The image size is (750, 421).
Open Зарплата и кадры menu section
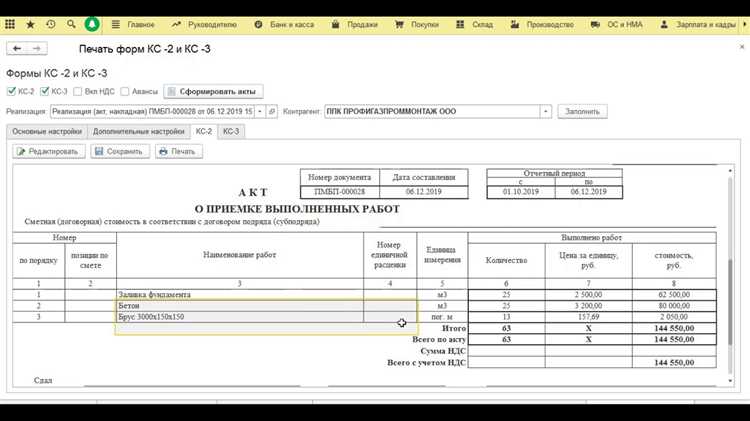pyautogui.click(x=698, y=24)
